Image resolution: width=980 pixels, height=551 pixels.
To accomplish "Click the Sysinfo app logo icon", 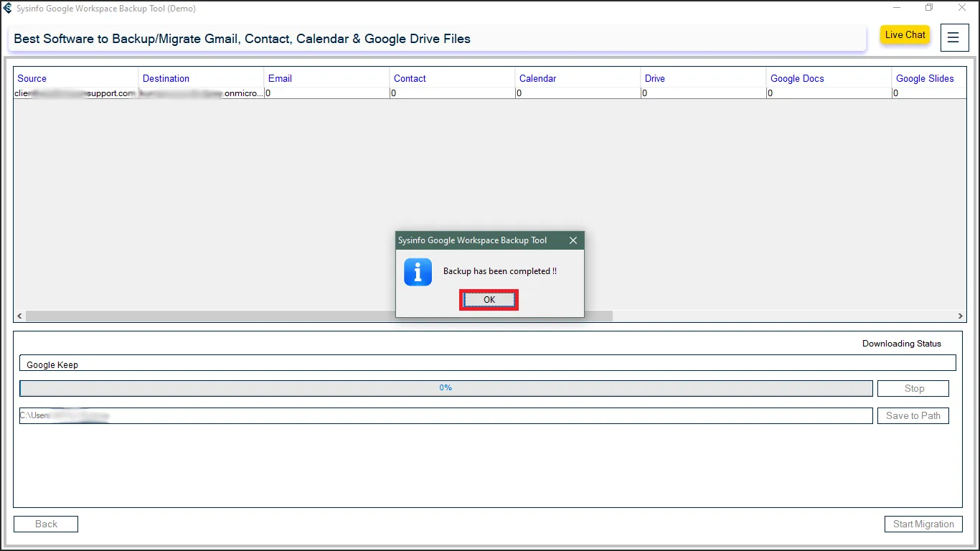I will point(8,9).
